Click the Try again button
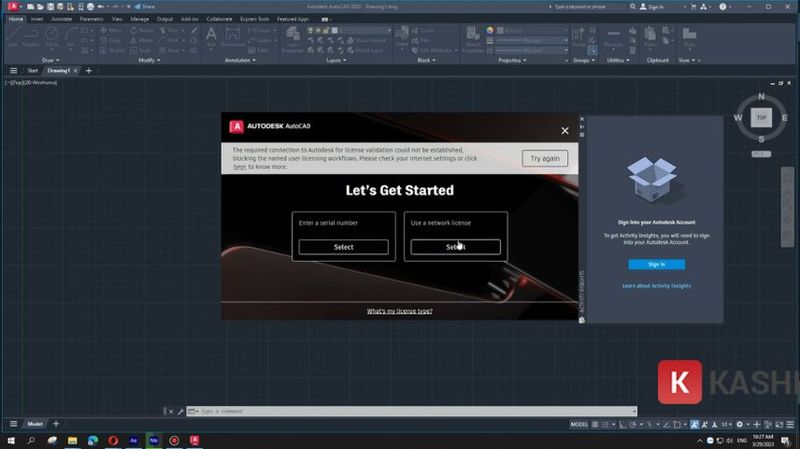Screen dimensions: 800x449 [x=545, y=158]
